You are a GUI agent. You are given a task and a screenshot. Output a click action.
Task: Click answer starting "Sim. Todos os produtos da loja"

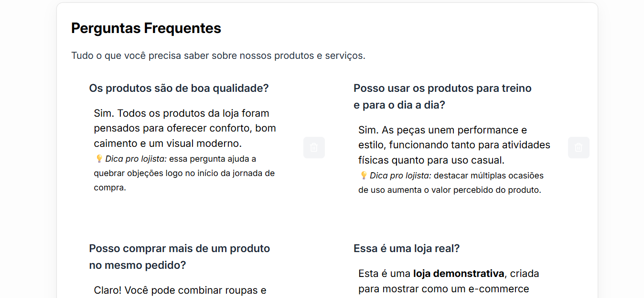point(184,128)
